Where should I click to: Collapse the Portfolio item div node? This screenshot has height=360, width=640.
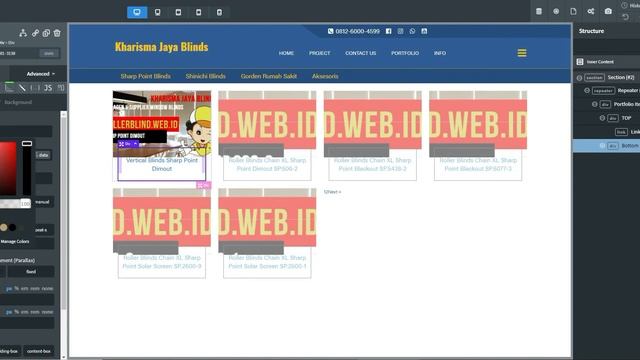tap(595, 104)
